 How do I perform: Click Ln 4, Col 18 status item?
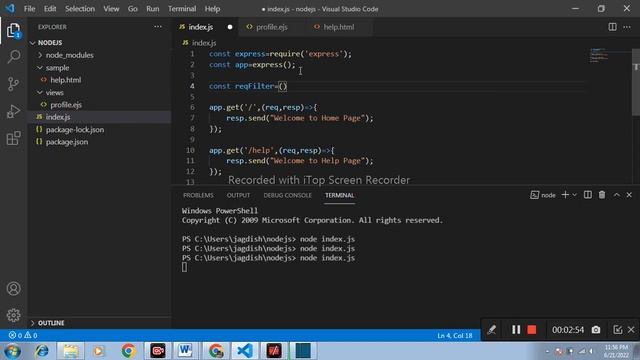[455, 336]
